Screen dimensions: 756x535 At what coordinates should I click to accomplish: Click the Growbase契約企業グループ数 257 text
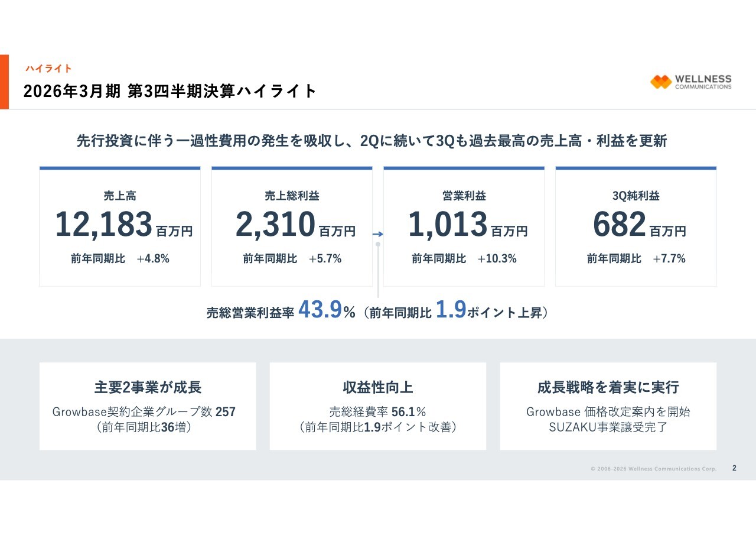pos(145,412)
